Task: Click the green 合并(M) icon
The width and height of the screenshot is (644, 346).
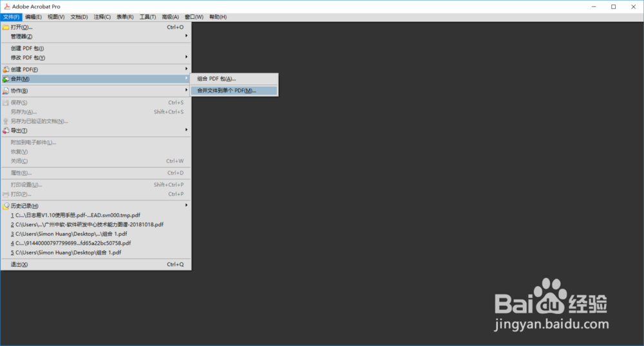Action: click(x=6, y=79)
